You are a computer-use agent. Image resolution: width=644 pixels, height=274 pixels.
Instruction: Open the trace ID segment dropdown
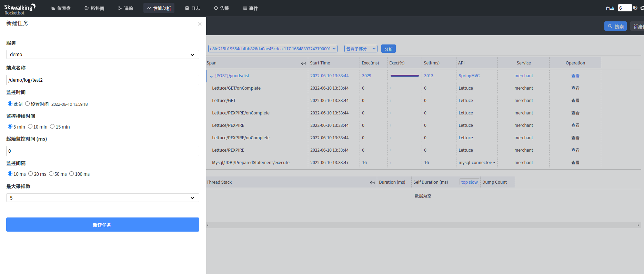click(273, 49)
